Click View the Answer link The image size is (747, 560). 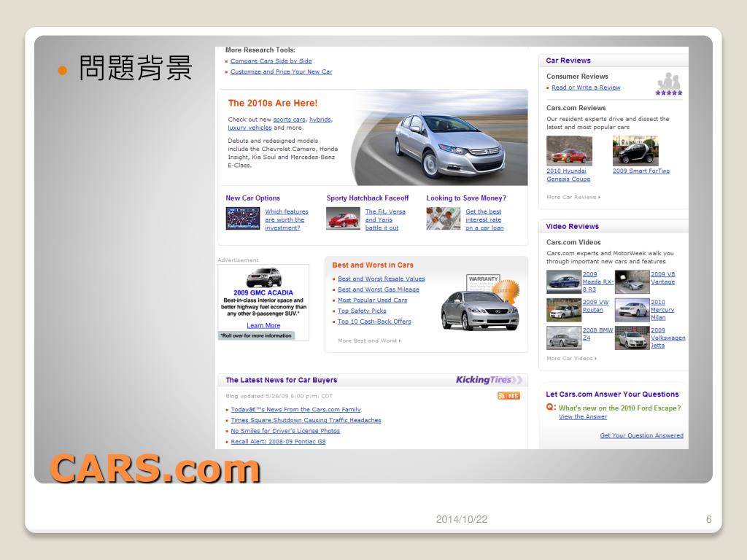pyautogui.click(x=583, y=416)
